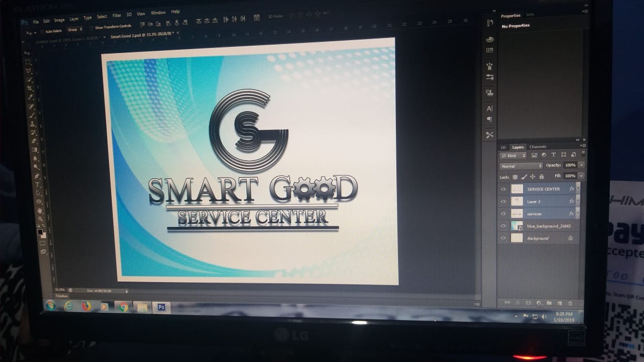Hide the Background layer
The image size is (644, 362).
(503, 238)
